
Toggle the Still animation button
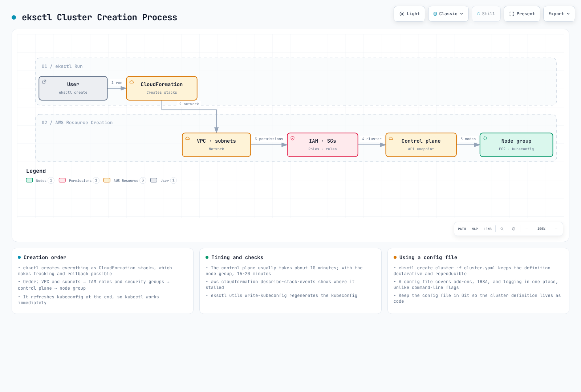click(x=486, y=14)
